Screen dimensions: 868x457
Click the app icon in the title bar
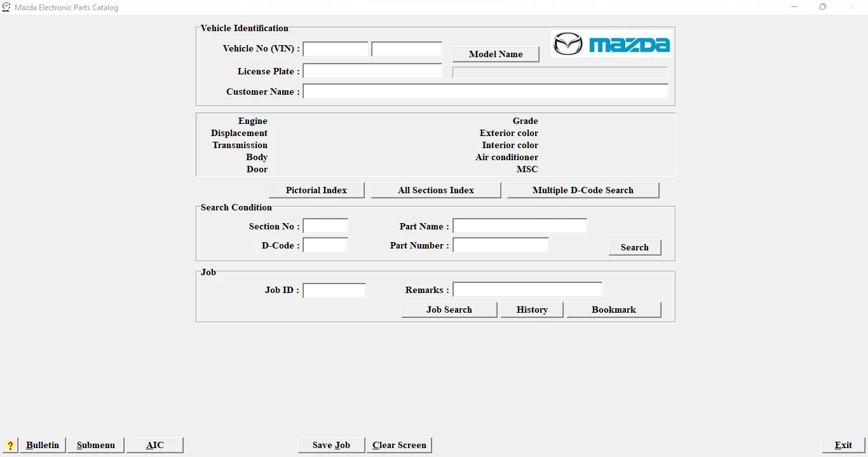[6, 8]
